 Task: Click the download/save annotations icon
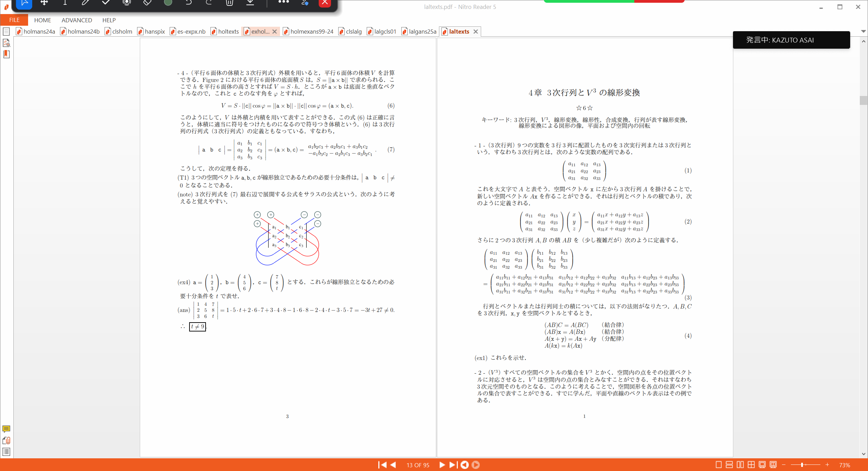click(x=250, y=3)
